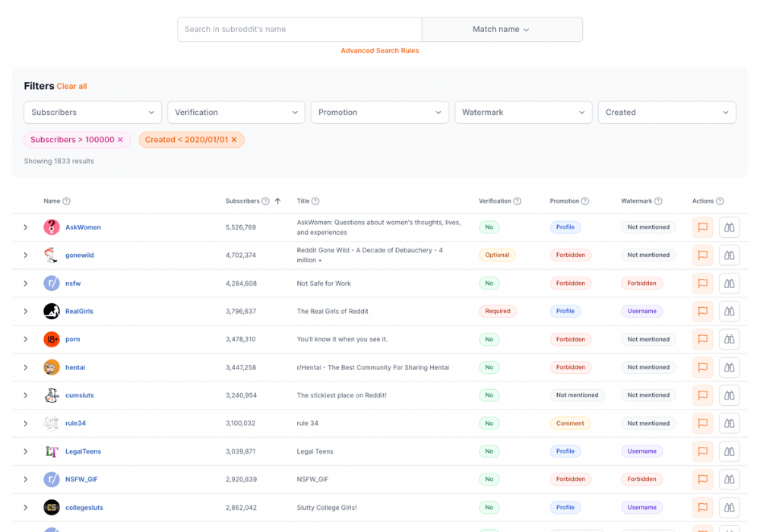Click Clear all to reset filters
The height and width of the screenshot is (532, 760).
[x=71, y=87]
